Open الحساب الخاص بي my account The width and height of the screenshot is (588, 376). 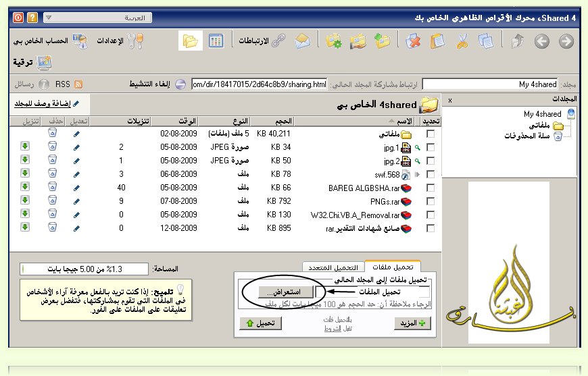click(x=51, y=41)
